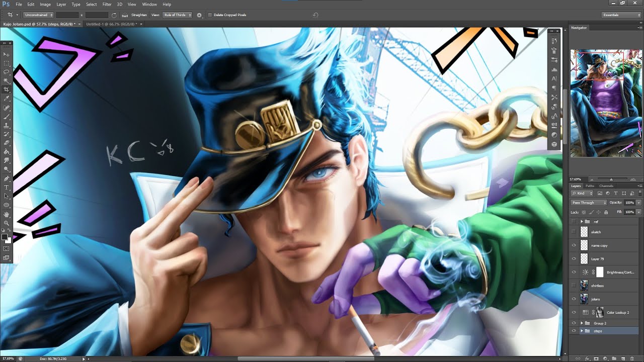Change screen mode from toolbox
Screen dimensions: 644x362
[7, 257]
